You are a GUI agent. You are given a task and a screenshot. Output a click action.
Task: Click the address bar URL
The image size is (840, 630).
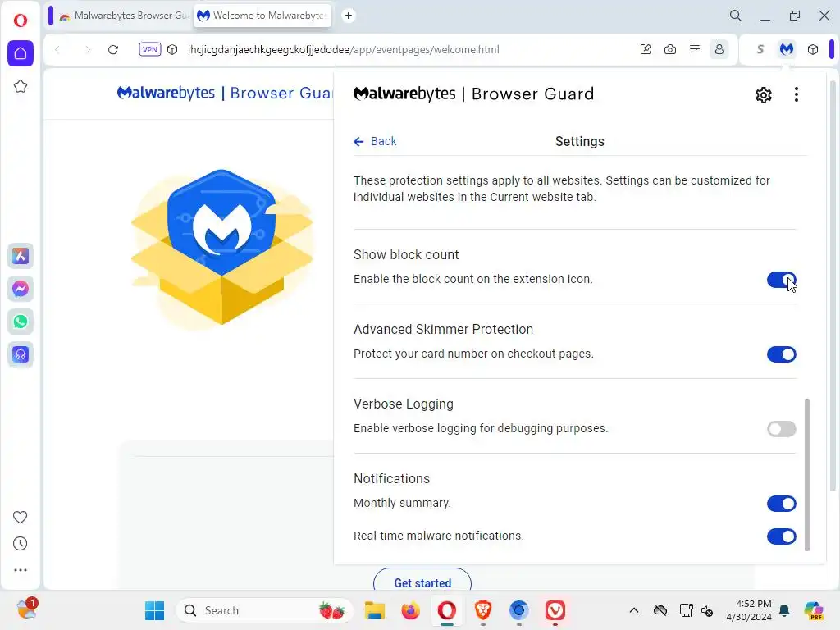(x=343, y=49)
